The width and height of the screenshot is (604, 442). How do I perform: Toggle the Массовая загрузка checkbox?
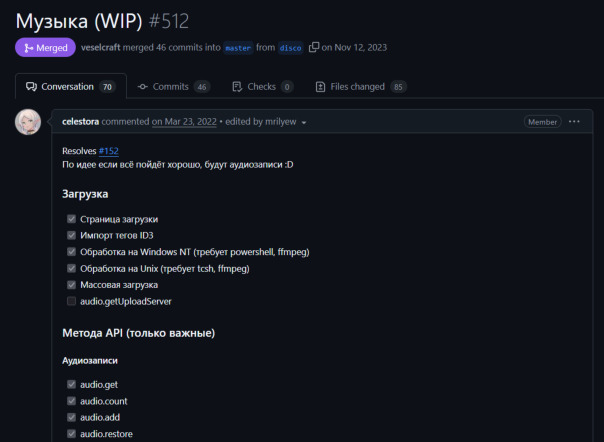[71, 285]
